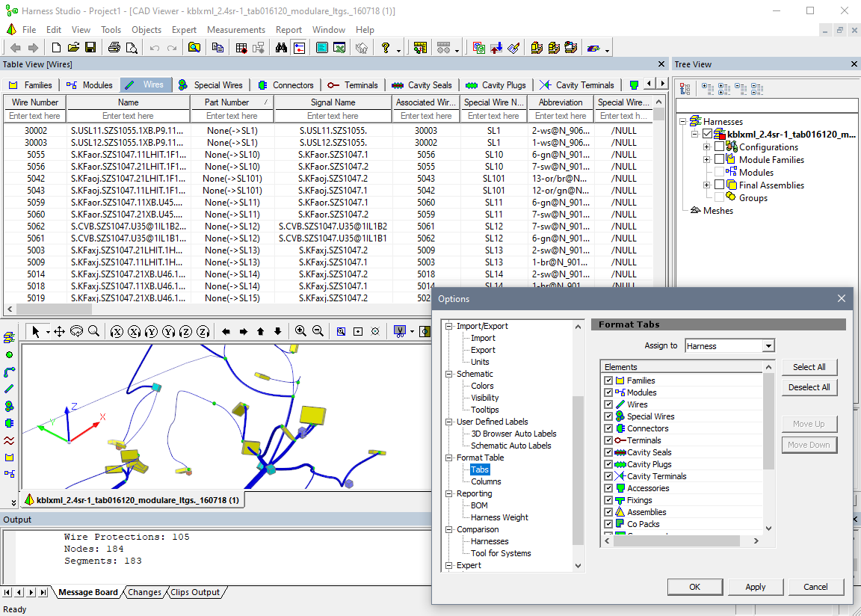Expand the Final Assemblies tree node
This screenshot has height=616, width=861.
[x=706, y=185]
